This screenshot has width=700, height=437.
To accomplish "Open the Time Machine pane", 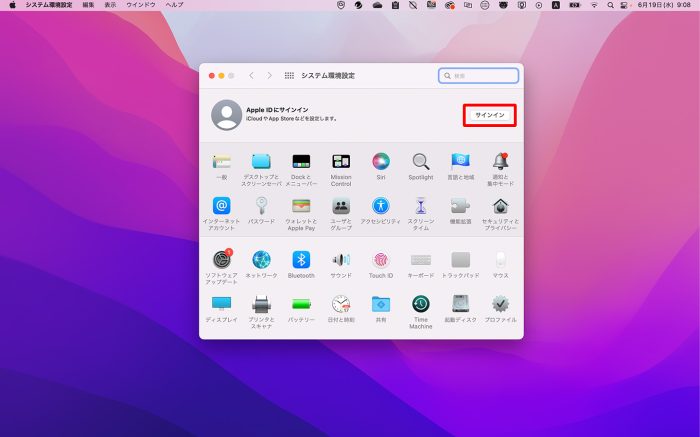I will click(x=421, y=304).
